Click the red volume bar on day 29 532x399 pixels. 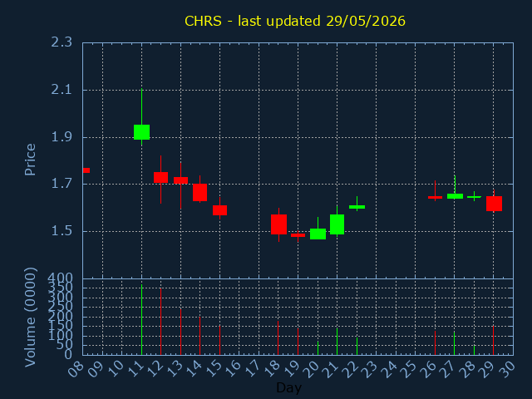[493, 340]
